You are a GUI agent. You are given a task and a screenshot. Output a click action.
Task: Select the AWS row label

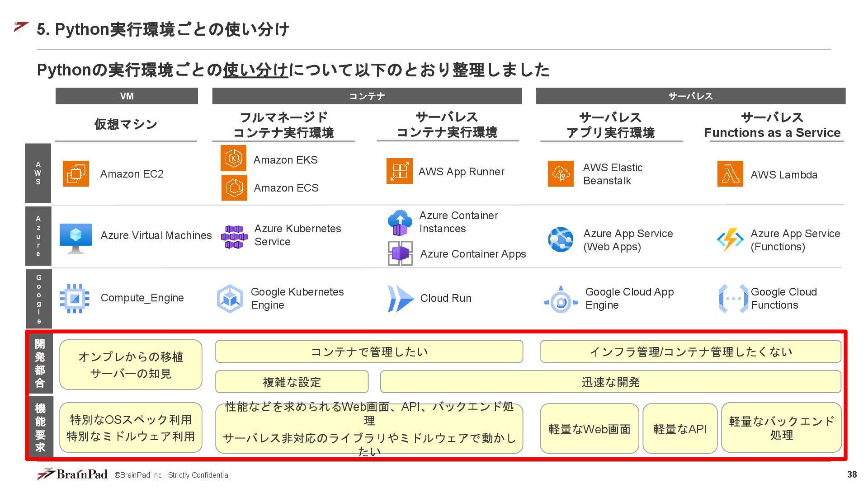[38, 173]
